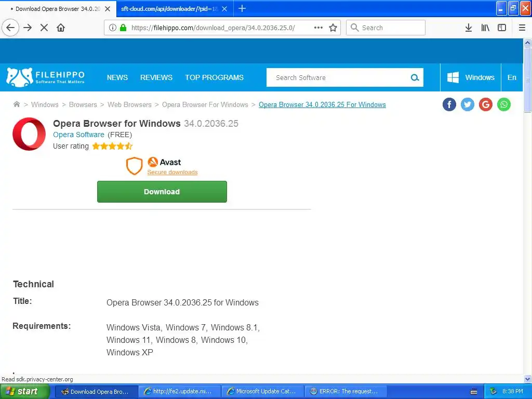Switch to ERROR: The request... taskbar window

click(x=345, y=392)
